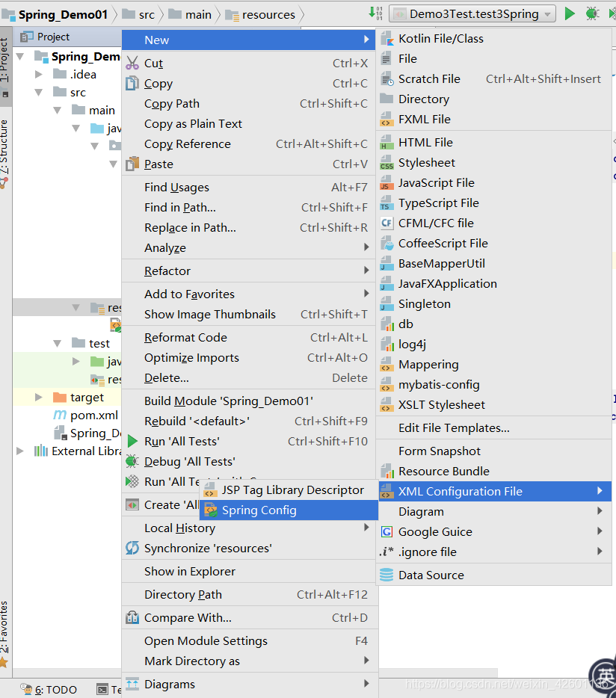The width and height of the screenshot is (616, 698).
Task: Expand the XML Configuration File submenu arrow
Action: (x=600, y=491)
